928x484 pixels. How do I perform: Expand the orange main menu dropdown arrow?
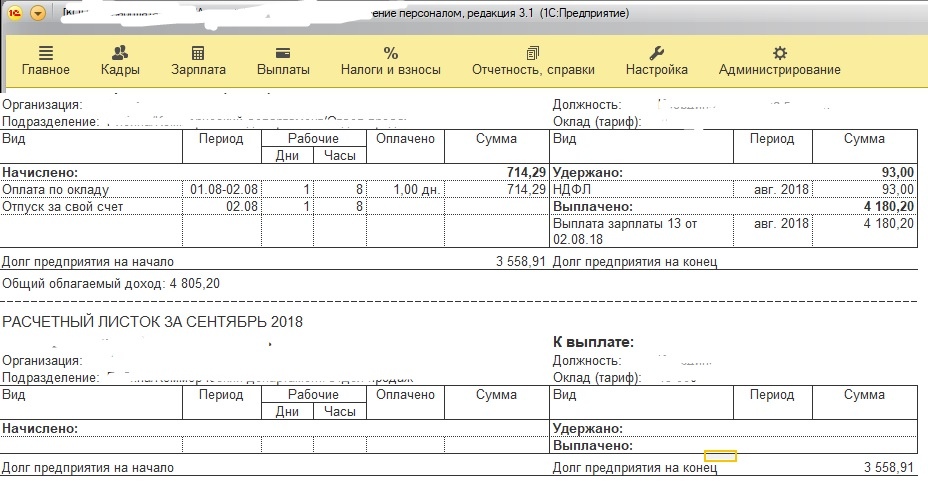38,13
